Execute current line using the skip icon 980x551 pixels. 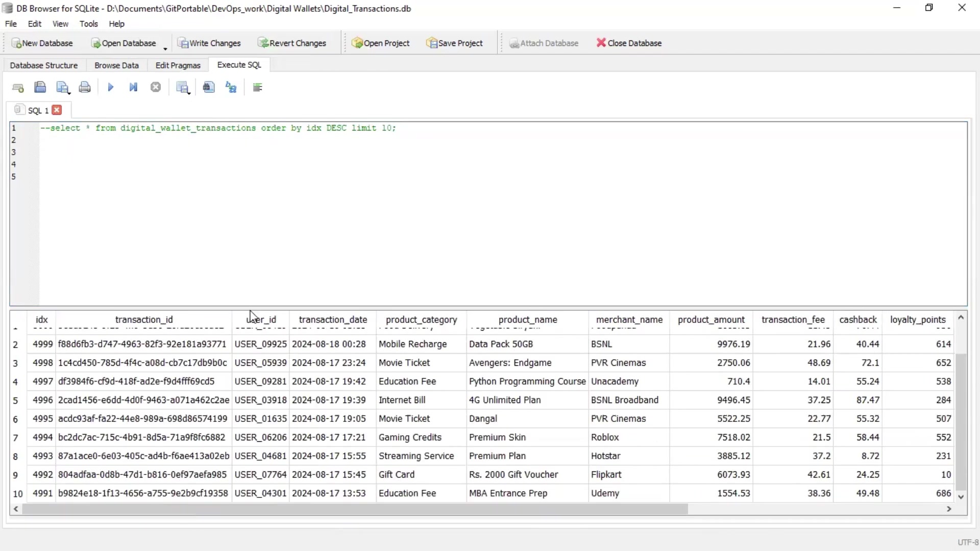pyautogui.click(x=133, y=87)
